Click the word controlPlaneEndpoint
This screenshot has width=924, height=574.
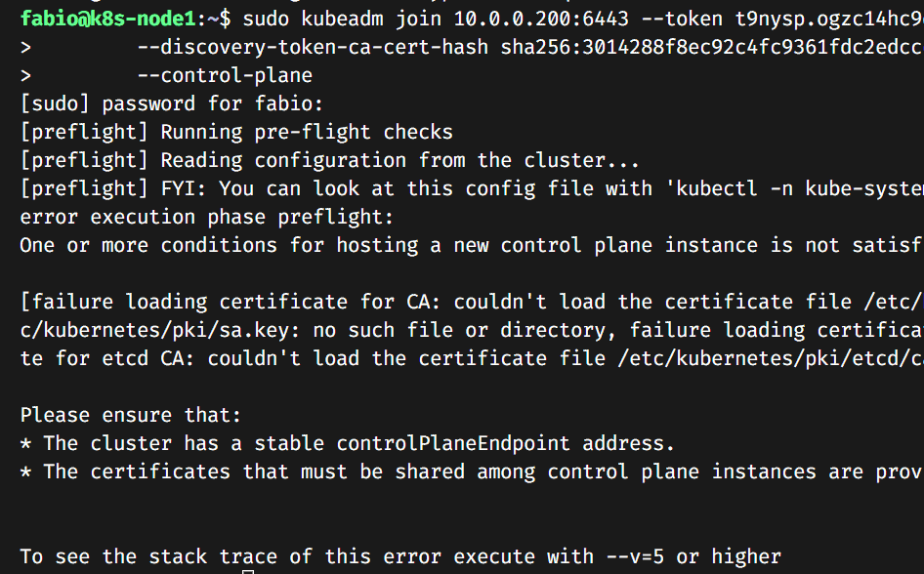pos(453,443)
